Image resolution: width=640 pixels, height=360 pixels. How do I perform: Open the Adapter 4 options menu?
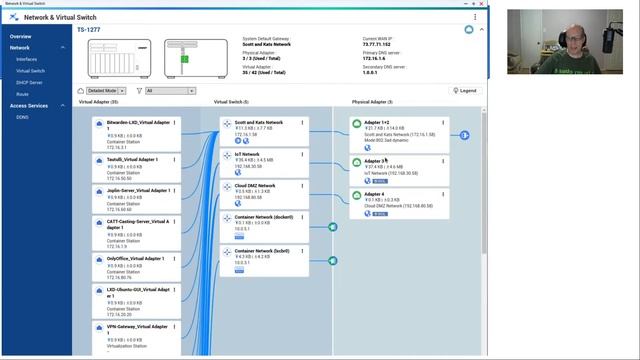[x=443, y=194]
